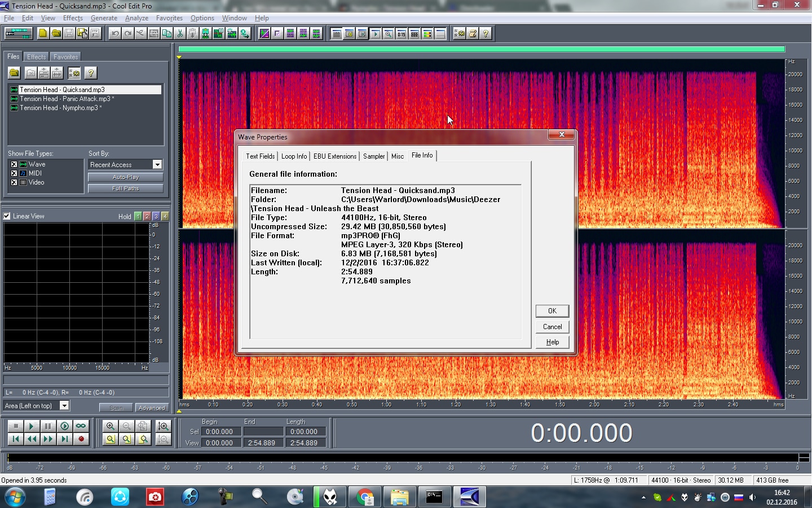Open the Recent Access sort dropdown

pos(157,164)
